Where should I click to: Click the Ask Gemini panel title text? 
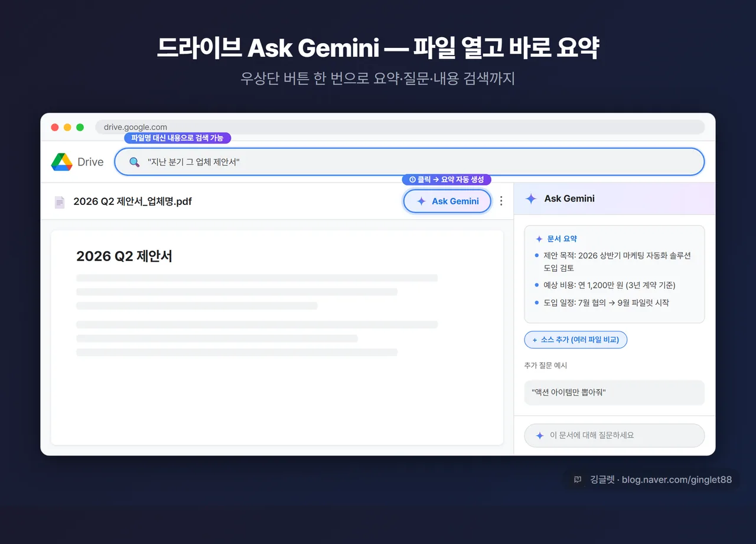pos(569,198)
